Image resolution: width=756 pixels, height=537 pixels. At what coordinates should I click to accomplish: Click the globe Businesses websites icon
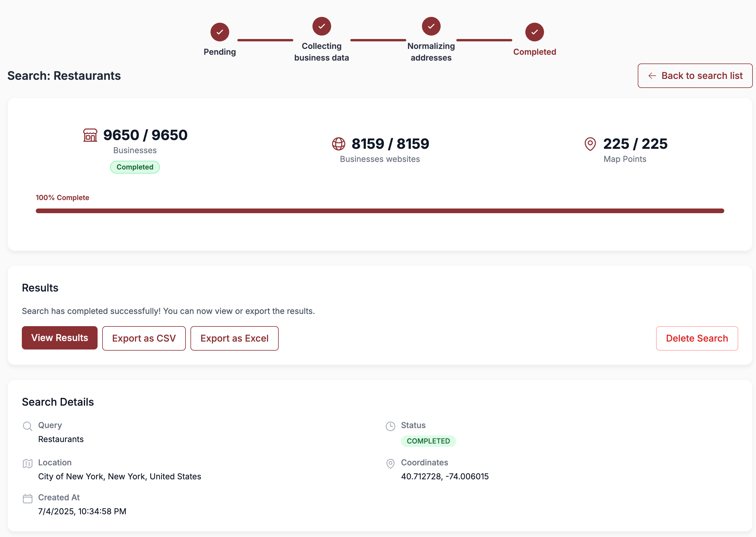coord(338,144)
